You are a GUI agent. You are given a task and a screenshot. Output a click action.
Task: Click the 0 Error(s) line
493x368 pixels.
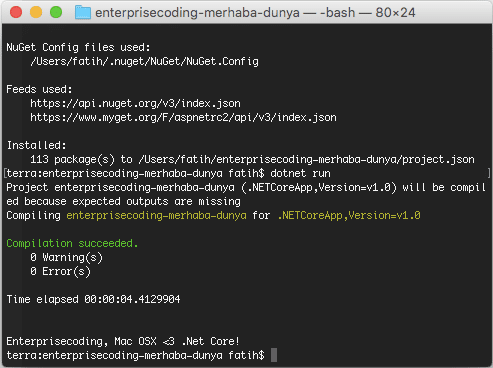60,271
